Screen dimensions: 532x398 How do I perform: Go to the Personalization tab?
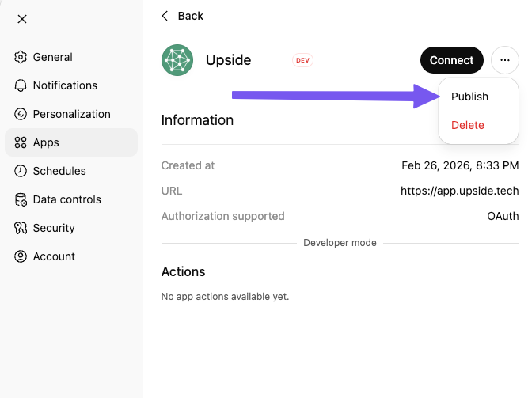click(x=71, y=114)
